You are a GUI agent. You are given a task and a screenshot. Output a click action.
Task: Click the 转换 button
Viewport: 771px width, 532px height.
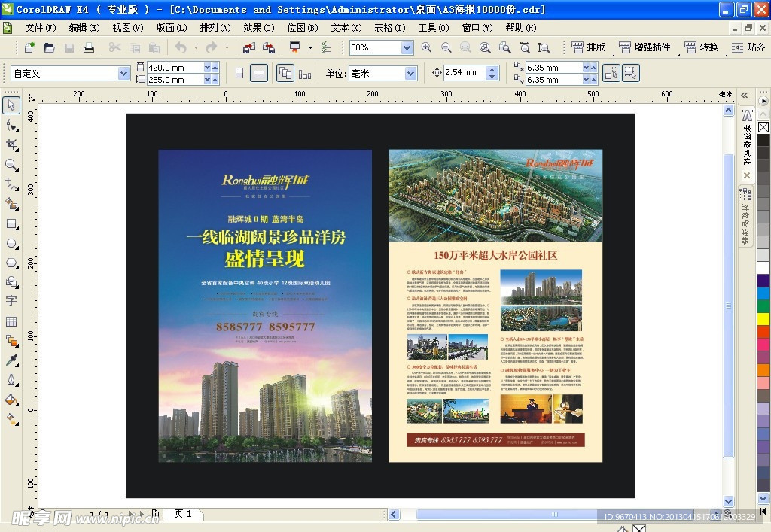701,47
